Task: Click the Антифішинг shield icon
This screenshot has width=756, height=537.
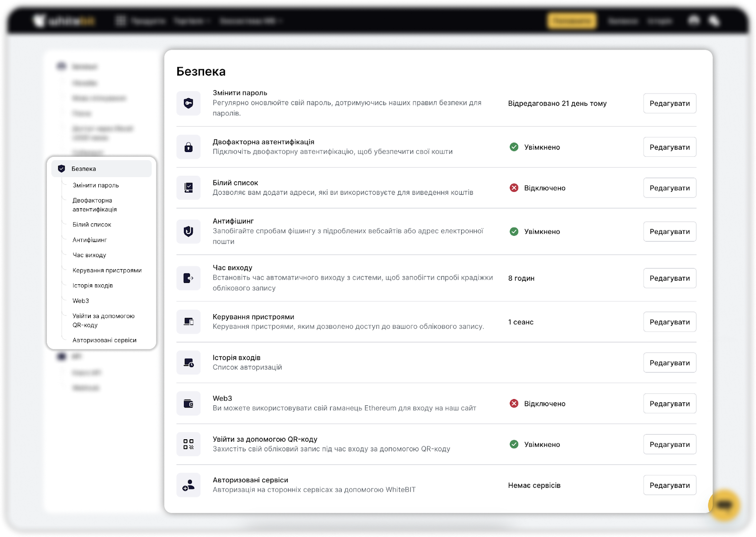Action: 189,231
